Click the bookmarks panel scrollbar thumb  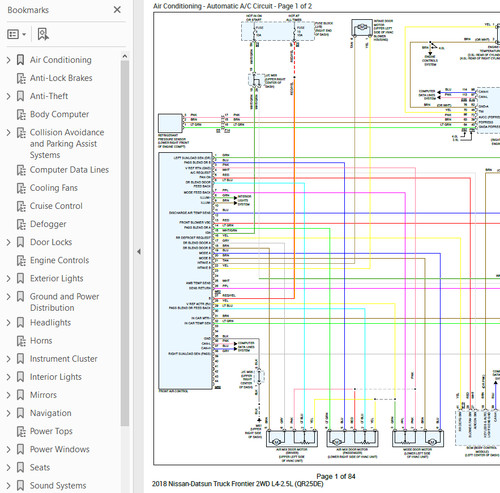[125, 243]
